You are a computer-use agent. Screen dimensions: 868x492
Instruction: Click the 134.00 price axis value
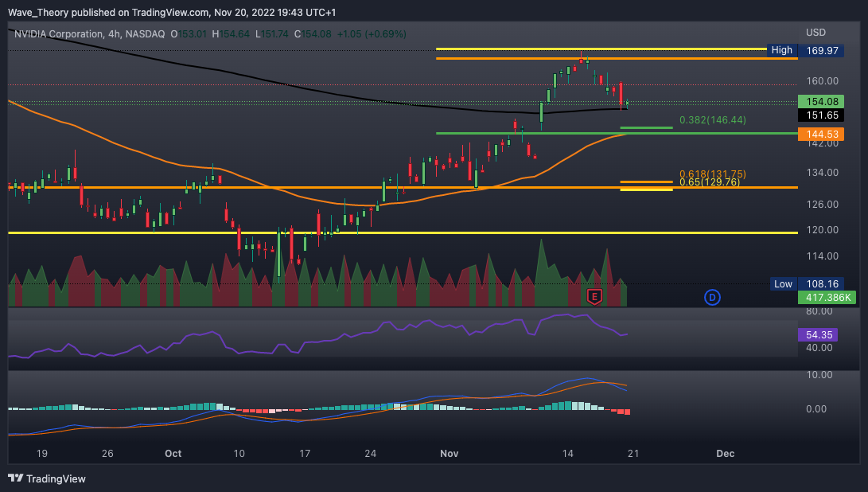pyautogui.click(x=822, y=172)
